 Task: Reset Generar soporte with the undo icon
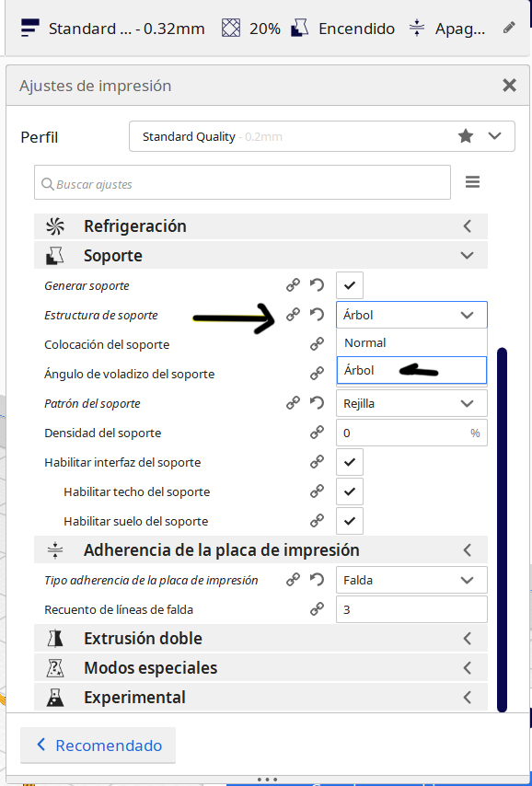pyautogui.click(x=317, y=285)
